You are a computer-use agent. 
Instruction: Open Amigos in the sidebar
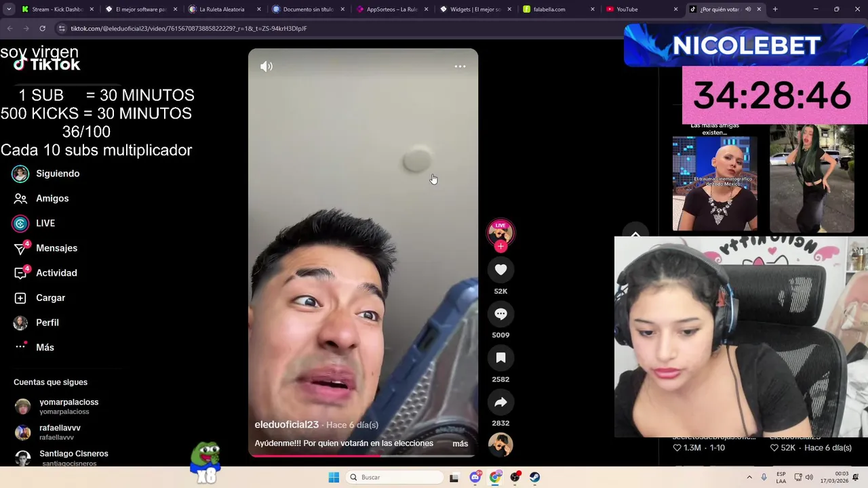point(41,199)
